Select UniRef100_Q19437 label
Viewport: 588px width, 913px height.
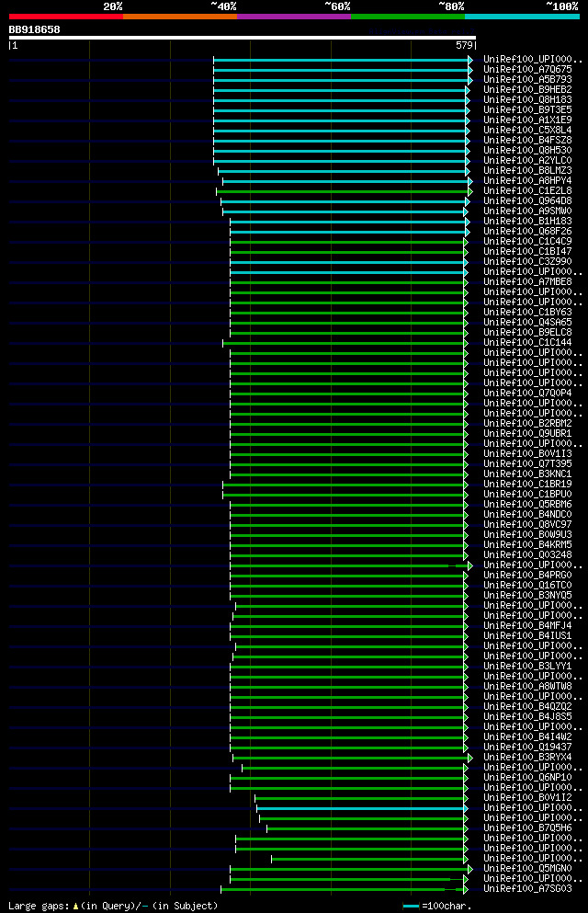(527, 748)
